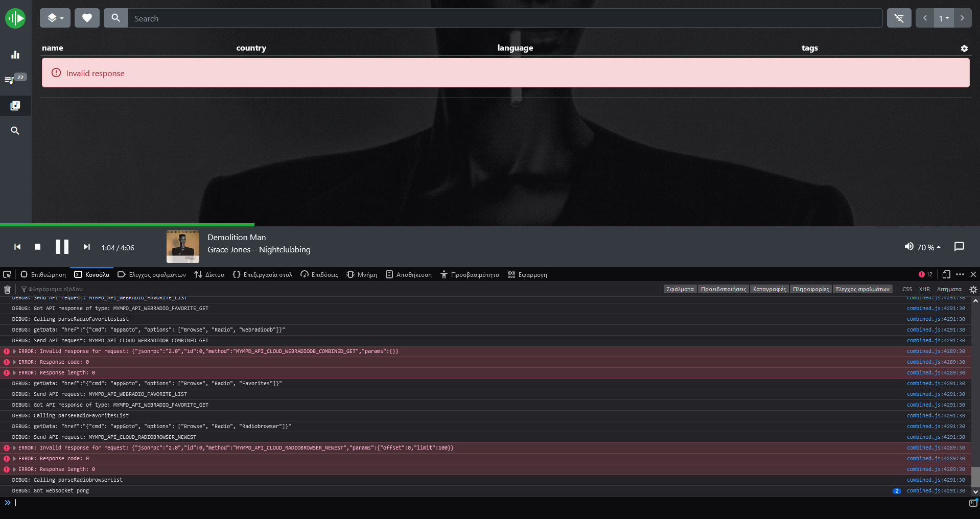Switch to the Αποθήκευση tab
The height and width of the screenshot is (519, 980).
409,274
